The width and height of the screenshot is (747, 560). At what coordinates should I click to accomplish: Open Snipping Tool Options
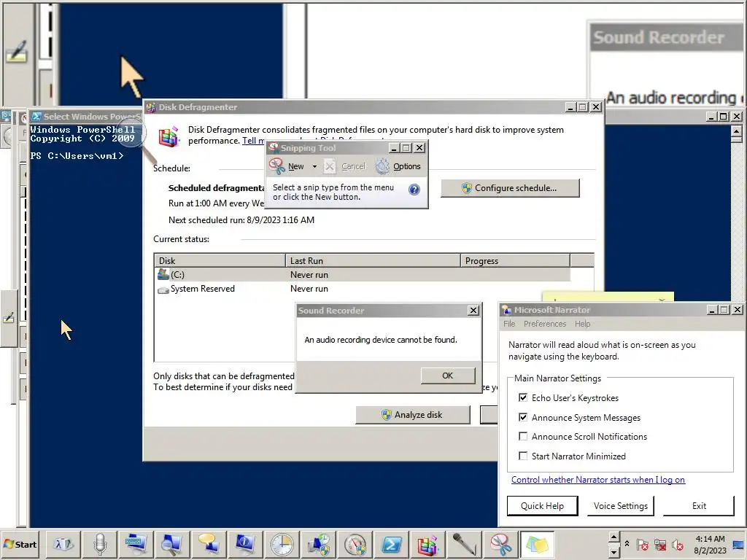pos(398,166)
